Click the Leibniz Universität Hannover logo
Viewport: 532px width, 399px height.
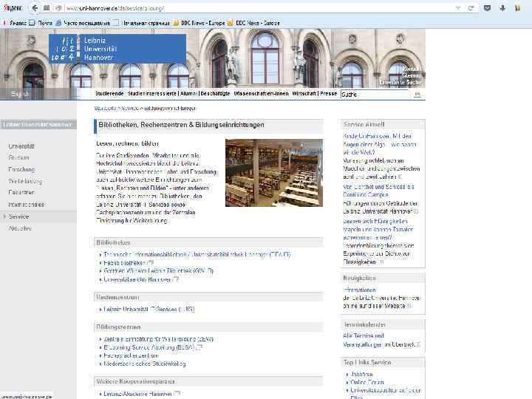point(117,49)
